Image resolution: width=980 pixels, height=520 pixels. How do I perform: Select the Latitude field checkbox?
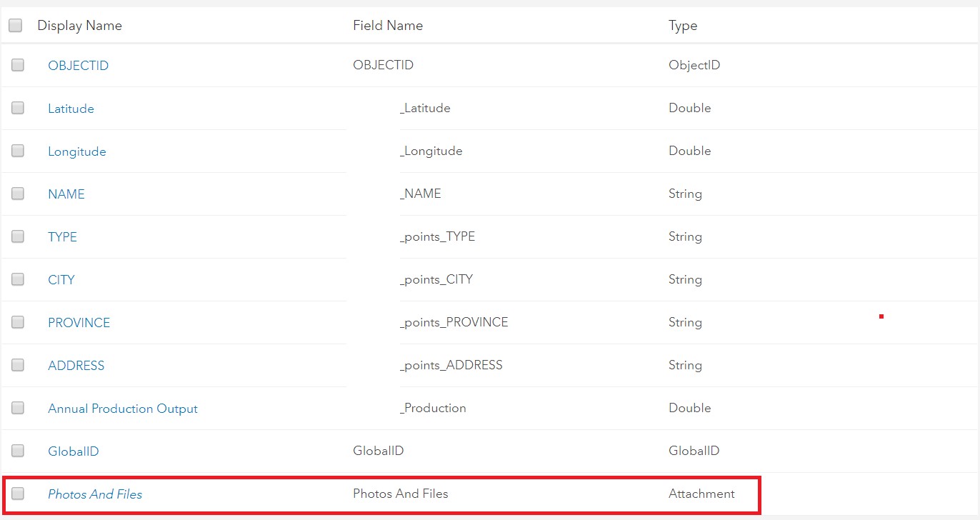click(x=18, y=108)
